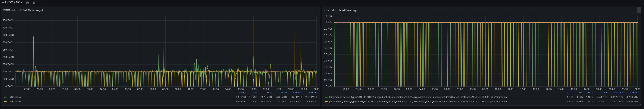Click the 1042 TVOC variance value
Image resolution: width=644 pixels, height=109 pixels.
coord(296,101)
